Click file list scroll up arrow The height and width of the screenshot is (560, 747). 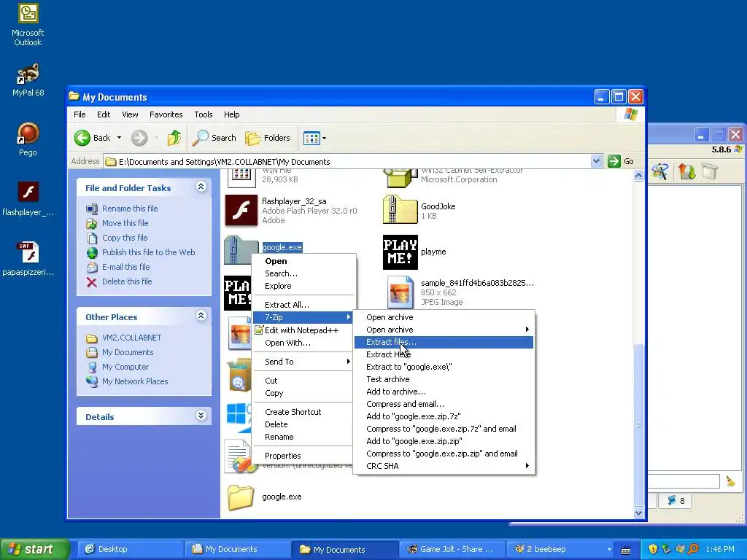click(638, 175)
